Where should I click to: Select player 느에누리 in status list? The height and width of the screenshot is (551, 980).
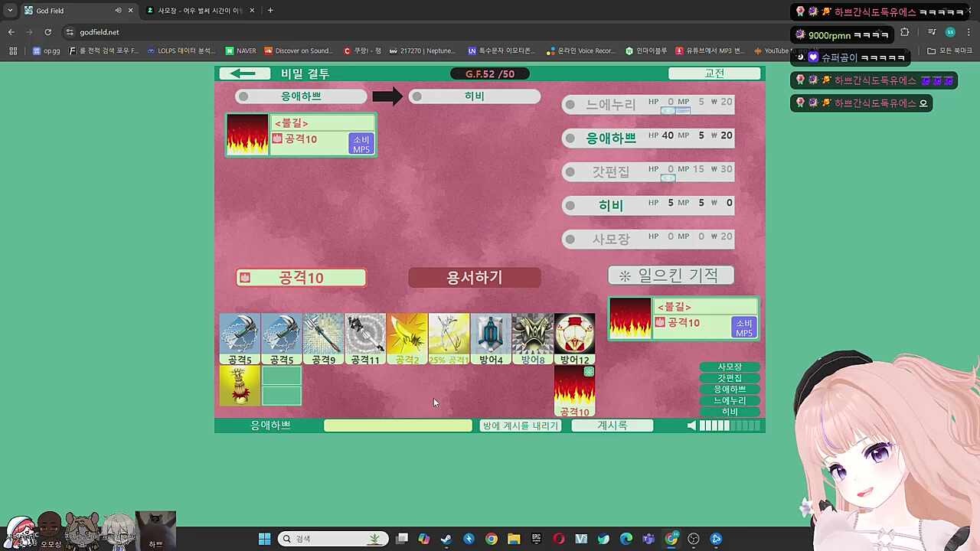point(648,105)
